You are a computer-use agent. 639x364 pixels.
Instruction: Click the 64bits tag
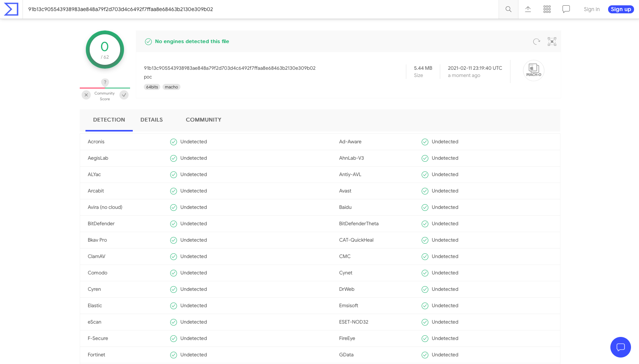152,87
